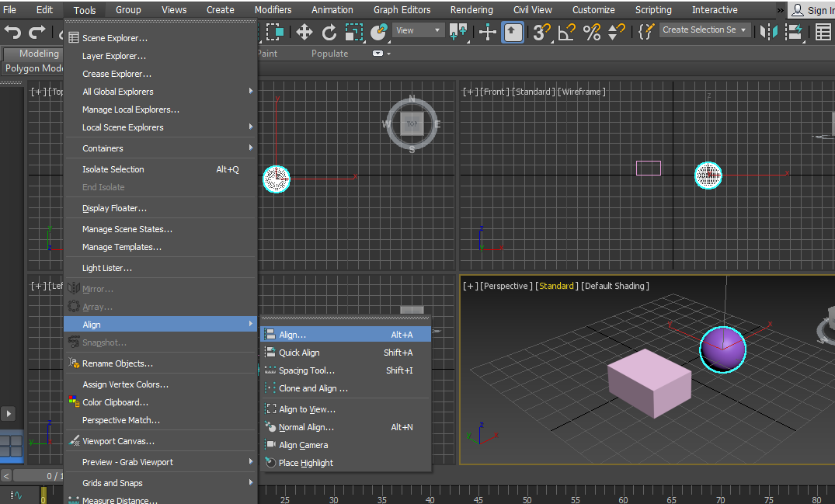Click the Undo icon
835x504 pixels.
click(x=12, y=32)
